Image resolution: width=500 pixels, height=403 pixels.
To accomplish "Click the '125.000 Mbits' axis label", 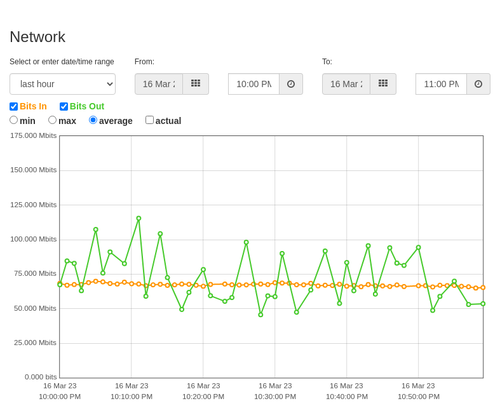I will tap(33, 205).
